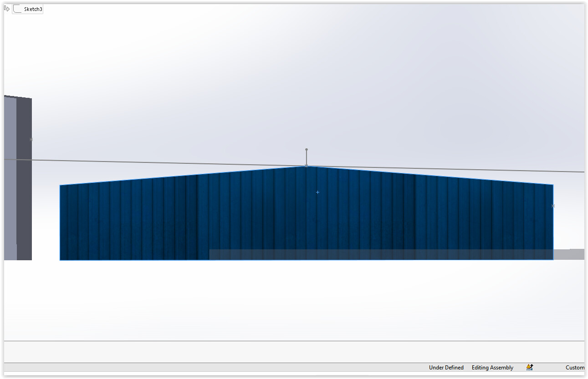
Task: Click the asterisk point on the grey column
Action: 31,139
